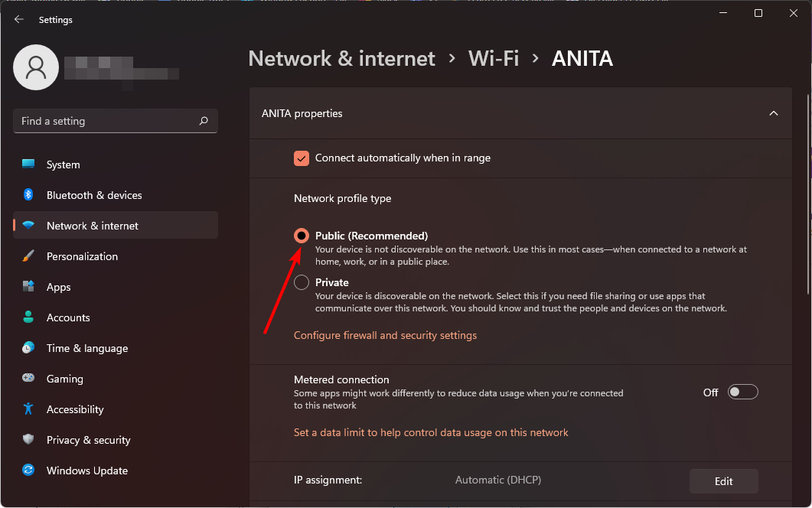Open Personalization via paintbrush icon
This screenshot has height=508, width=812.
pyautogui.click(x=28, y=256)
